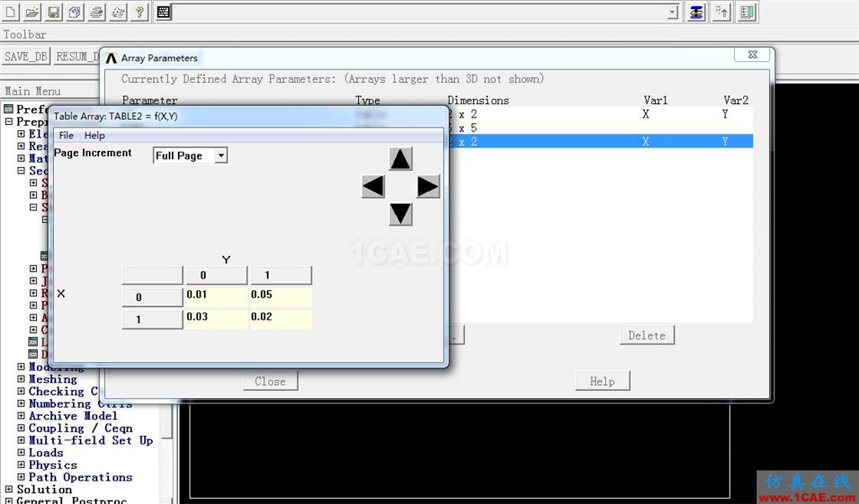
Task: Click the blank corner table cell
Action: [x=153, y=275]
